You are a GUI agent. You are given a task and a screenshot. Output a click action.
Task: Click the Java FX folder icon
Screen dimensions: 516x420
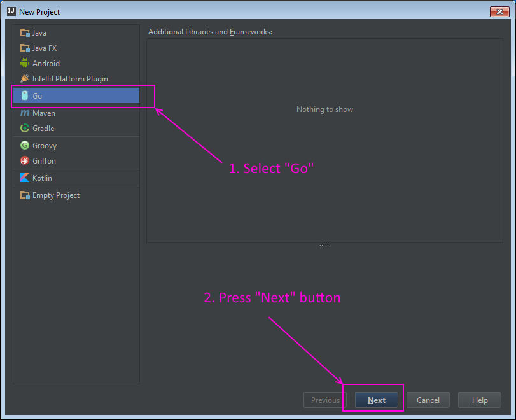[25, 48]
